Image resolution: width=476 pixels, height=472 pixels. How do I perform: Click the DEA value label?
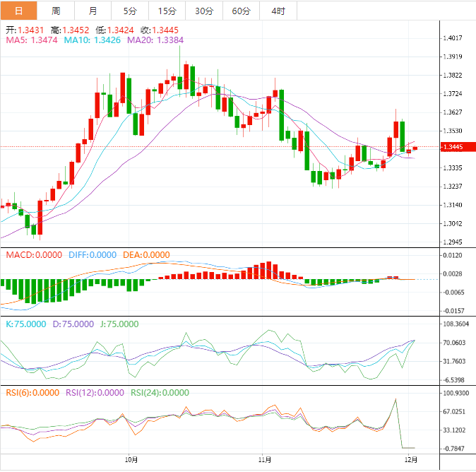pos(145,255)
